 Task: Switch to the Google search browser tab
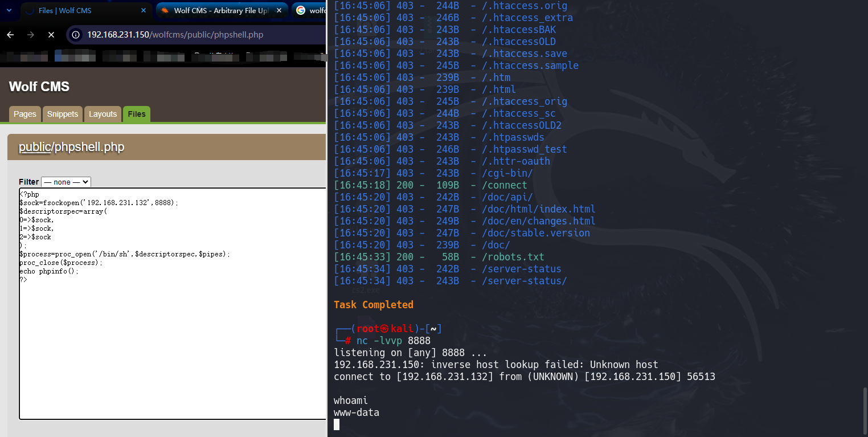(309, 10)
